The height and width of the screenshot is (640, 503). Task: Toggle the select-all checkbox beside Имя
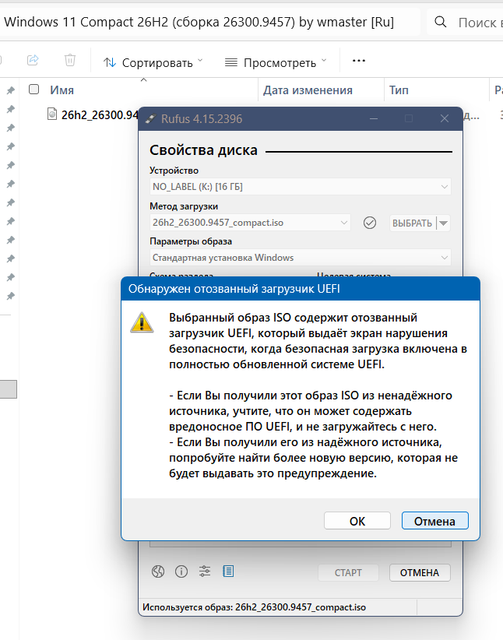coord(34,89)
